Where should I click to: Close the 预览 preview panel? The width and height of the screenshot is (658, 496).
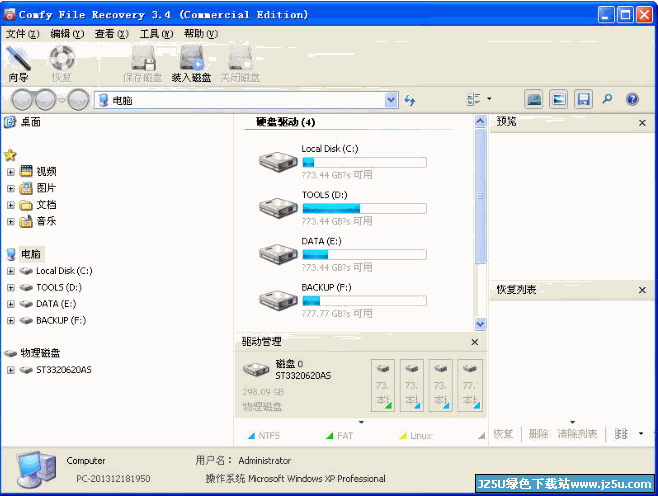[642, 123]
